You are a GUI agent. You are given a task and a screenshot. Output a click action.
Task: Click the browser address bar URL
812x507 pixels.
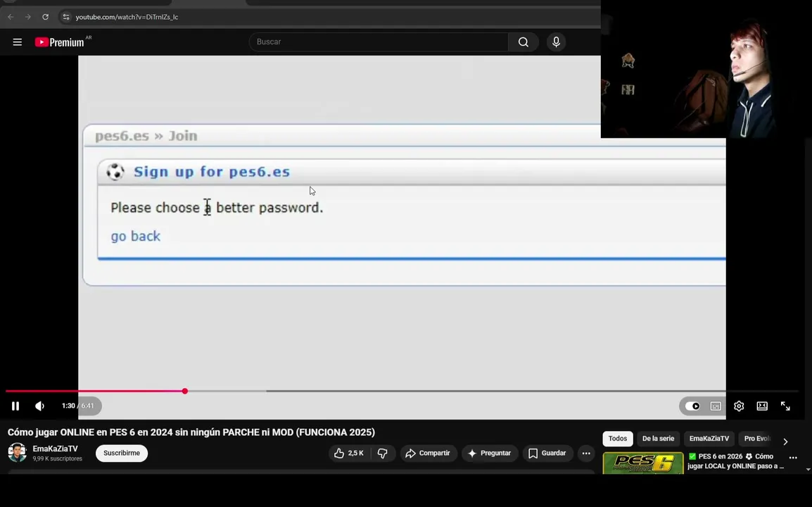[x=127, y=17]
